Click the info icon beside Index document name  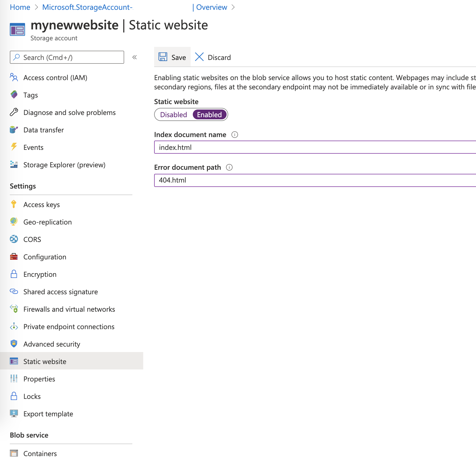(235, 135)
